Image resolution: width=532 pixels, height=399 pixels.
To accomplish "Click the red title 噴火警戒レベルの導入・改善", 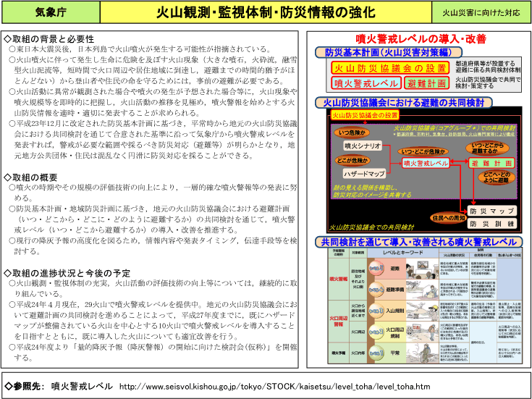I will click(421, 38).
